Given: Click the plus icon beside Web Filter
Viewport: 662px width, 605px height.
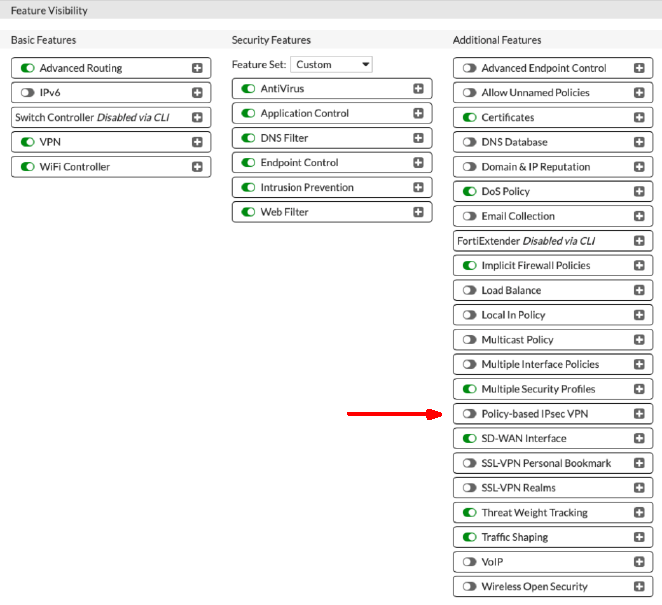Looking at the screenshot, I should [418, 212].
